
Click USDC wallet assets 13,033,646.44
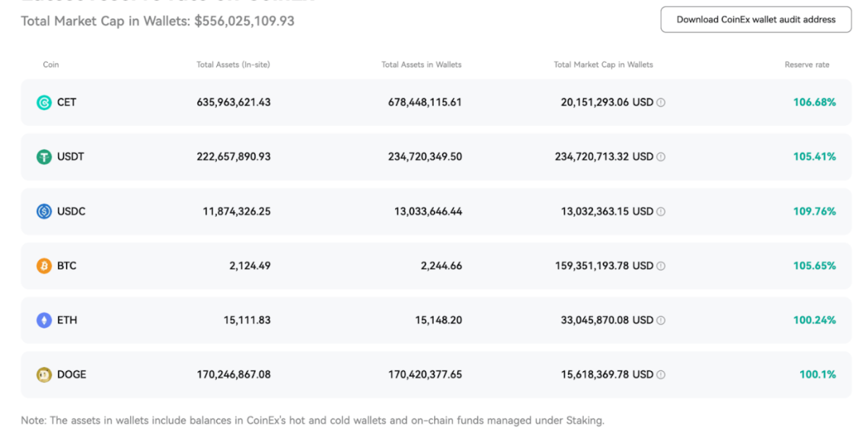point(428,211)
